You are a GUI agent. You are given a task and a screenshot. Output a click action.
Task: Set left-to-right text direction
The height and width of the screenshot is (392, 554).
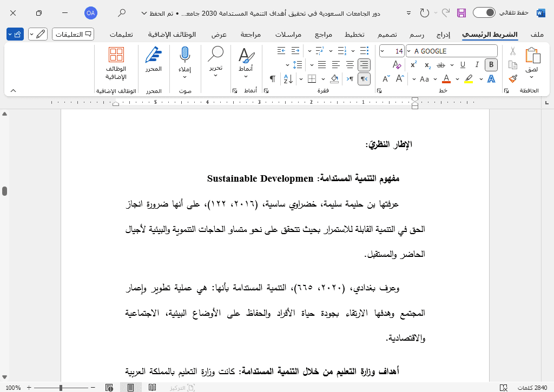(x=350, y=79)
